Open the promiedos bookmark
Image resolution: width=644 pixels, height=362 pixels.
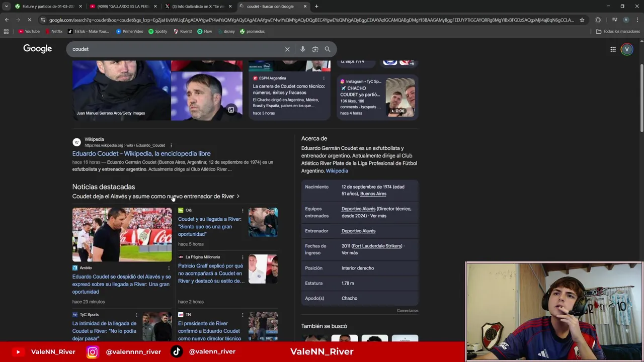(252, 31)
